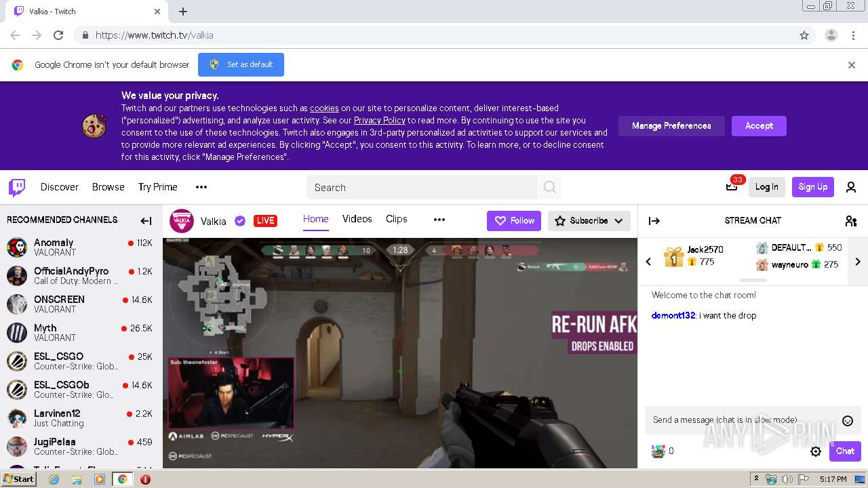
Task: Open the emote picker in chat
Action: click(847, 421)
